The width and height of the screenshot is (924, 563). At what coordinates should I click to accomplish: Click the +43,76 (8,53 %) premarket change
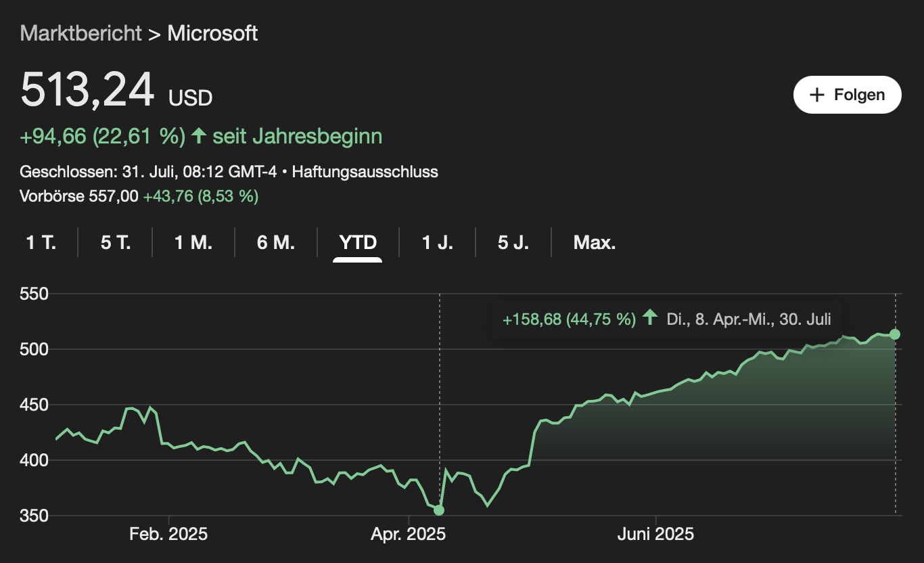tap(201, 197)
